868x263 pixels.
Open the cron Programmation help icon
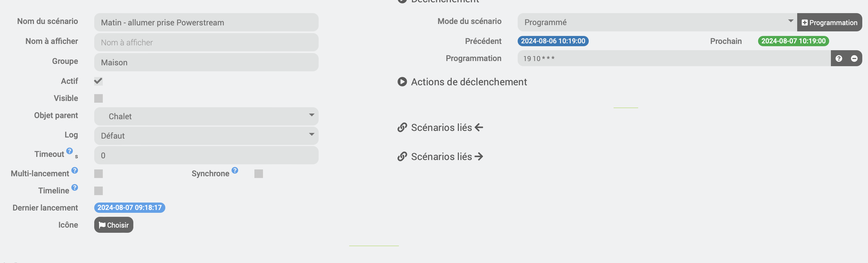[x=839, y=58]
